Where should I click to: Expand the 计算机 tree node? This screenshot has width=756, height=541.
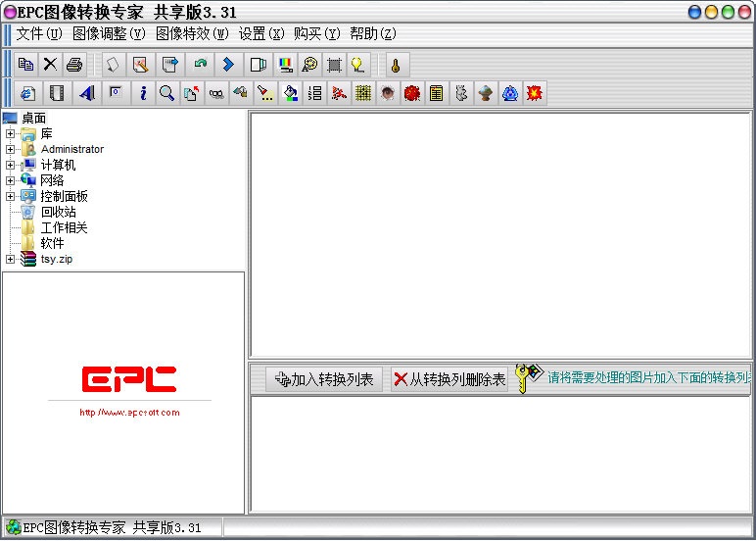(x=10, y=165)
